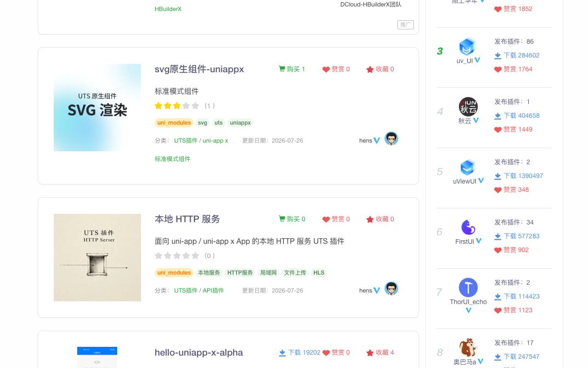Open the hello-uniapp-x-alpha plugin thumbnail

[97, 357]
